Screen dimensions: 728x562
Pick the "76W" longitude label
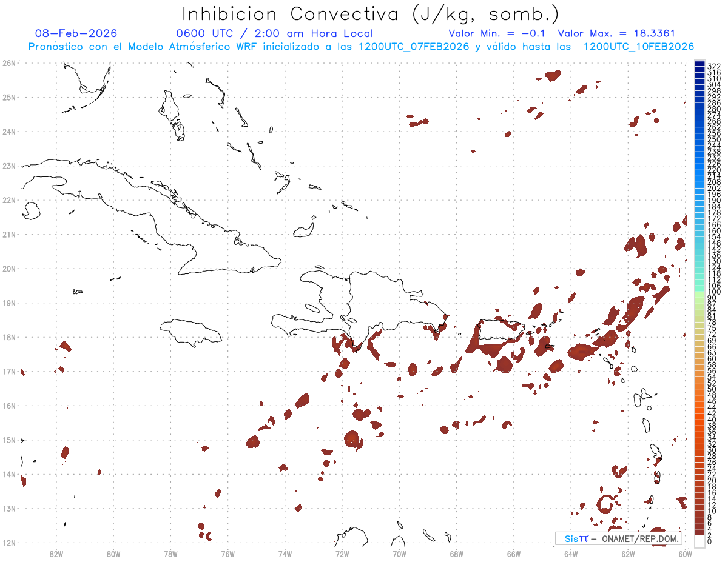click(227, 554)
